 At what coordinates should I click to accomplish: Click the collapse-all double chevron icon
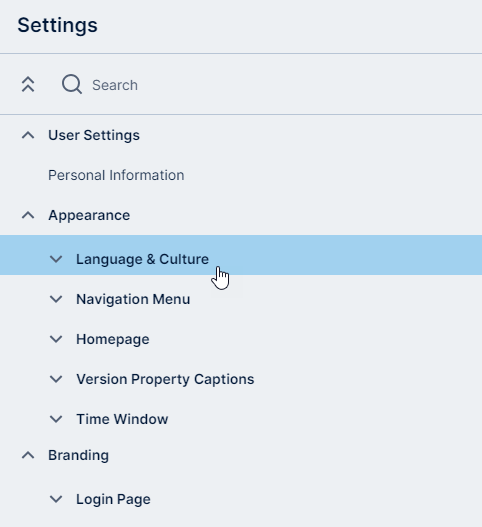click(28, 84)
